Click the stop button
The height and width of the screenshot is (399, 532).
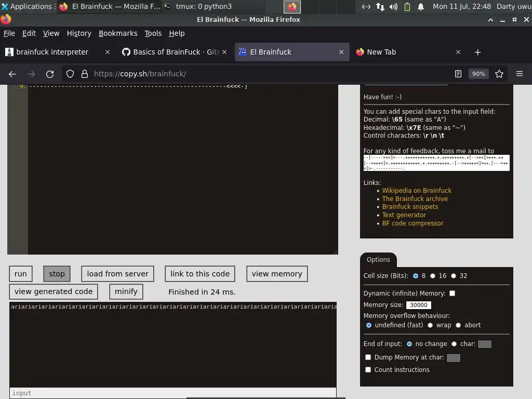57,274
